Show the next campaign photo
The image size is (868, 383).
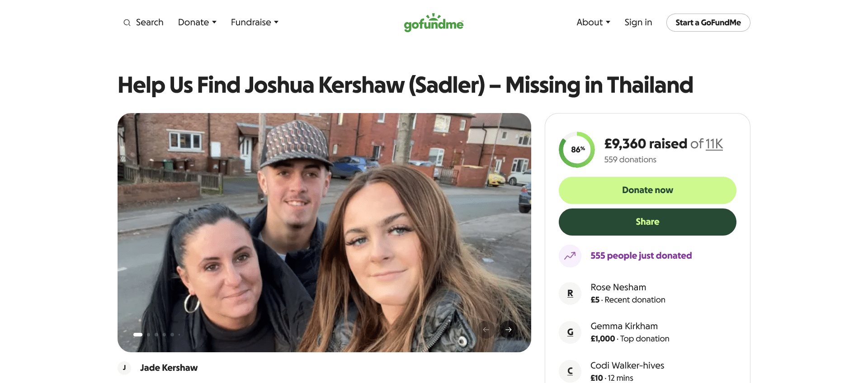click(509, 330)
